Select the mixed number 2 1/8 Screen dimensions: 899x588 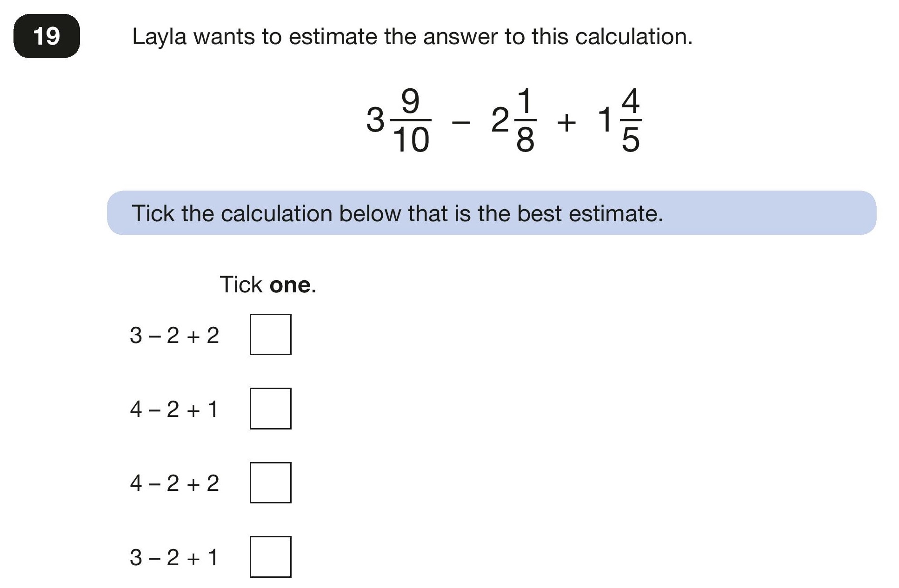click(513, 121)
